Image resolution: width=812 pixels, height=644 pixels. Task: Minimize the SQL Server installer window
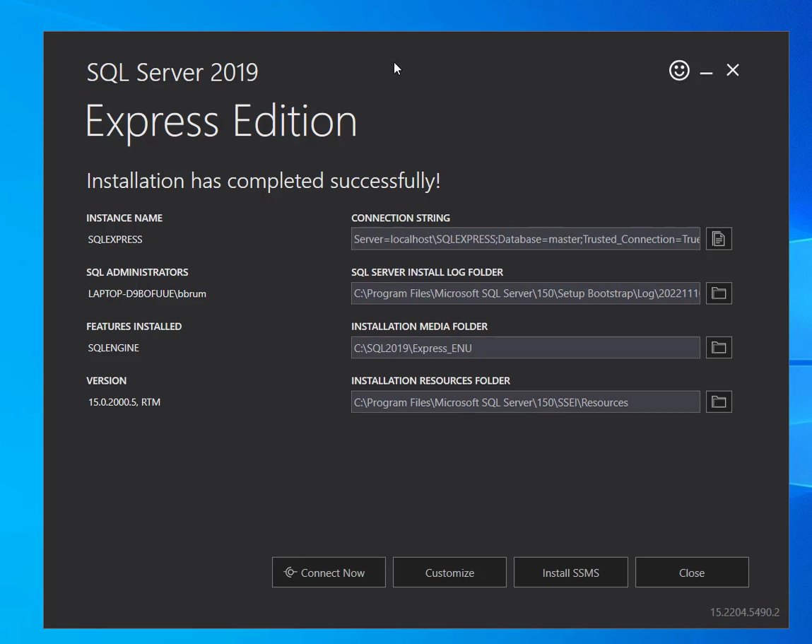(x=706, y=71)
